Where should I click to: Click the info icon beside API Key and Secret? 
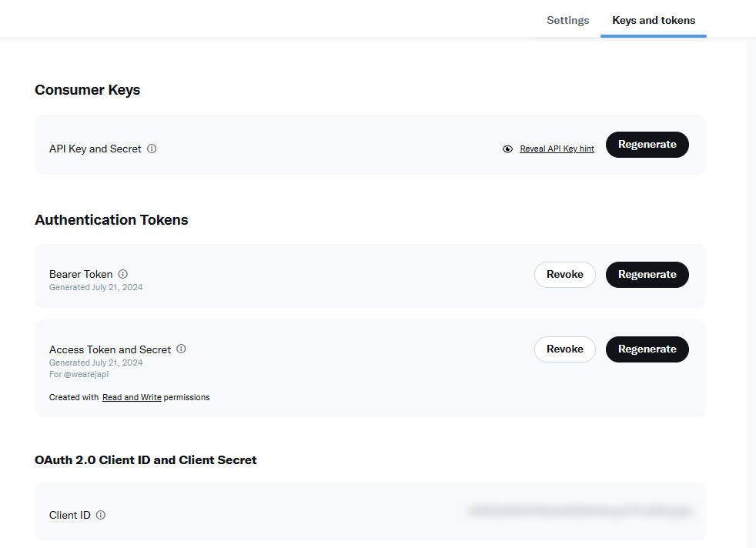point(152,149)
